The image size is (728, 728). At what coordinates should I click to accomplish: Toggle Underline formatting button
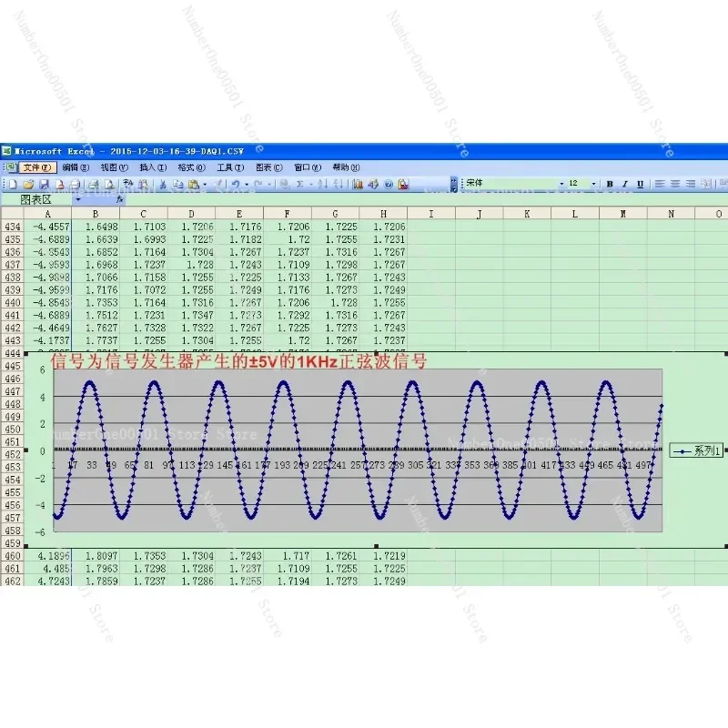coord(640,184)
